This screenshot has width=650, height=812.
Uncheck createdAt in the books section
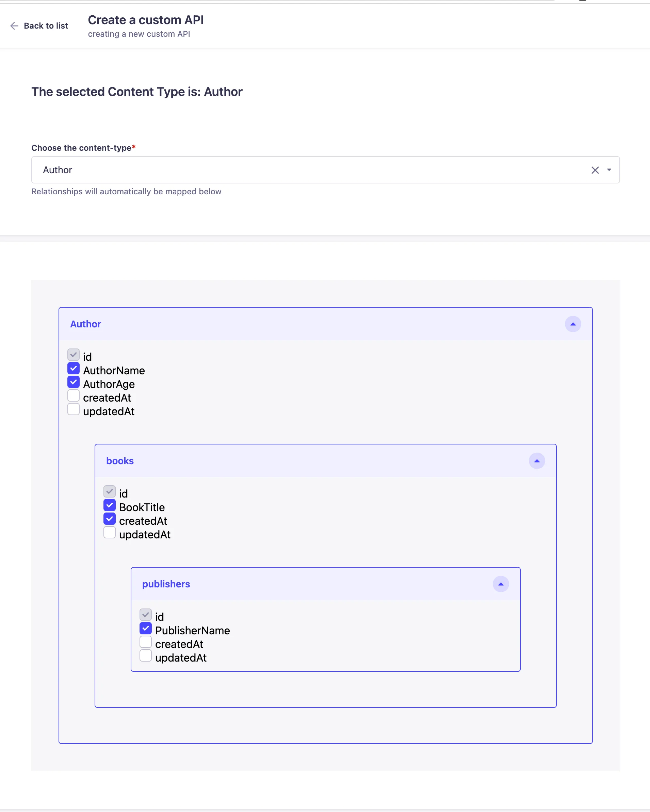pos(110,519)
